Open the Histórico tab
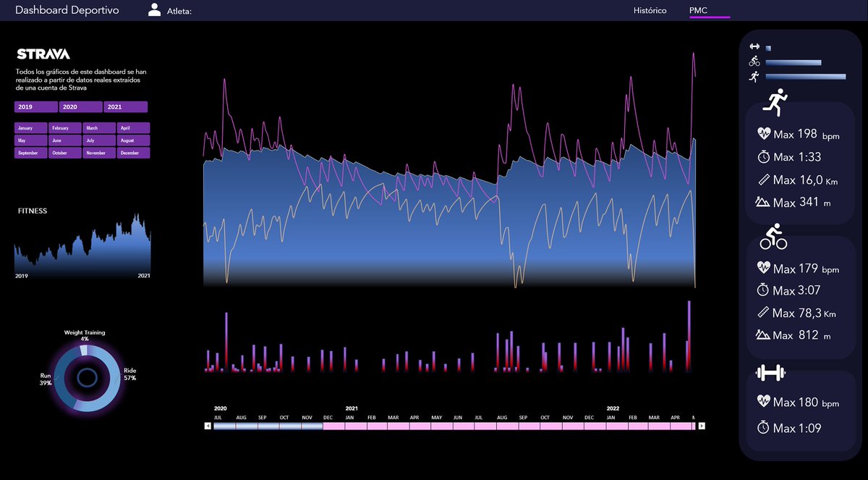 click(x=650, y=11)
